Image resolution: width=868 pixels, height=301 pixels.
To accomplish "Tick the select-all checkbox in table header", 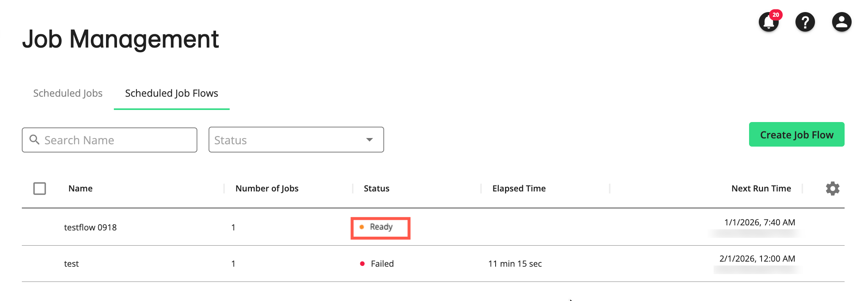I will [x=40, y=189].
